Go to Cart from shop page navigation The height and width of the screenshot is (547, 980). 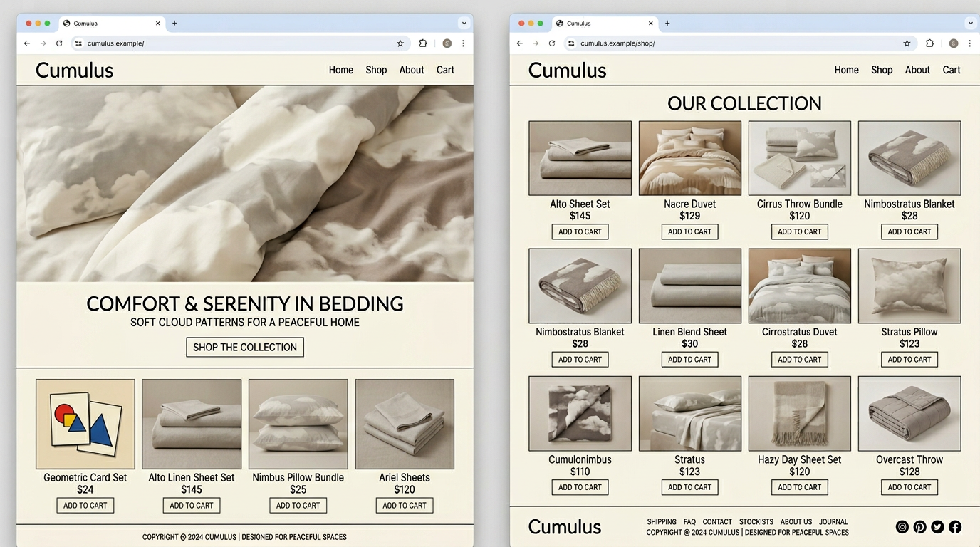point(952,70)
